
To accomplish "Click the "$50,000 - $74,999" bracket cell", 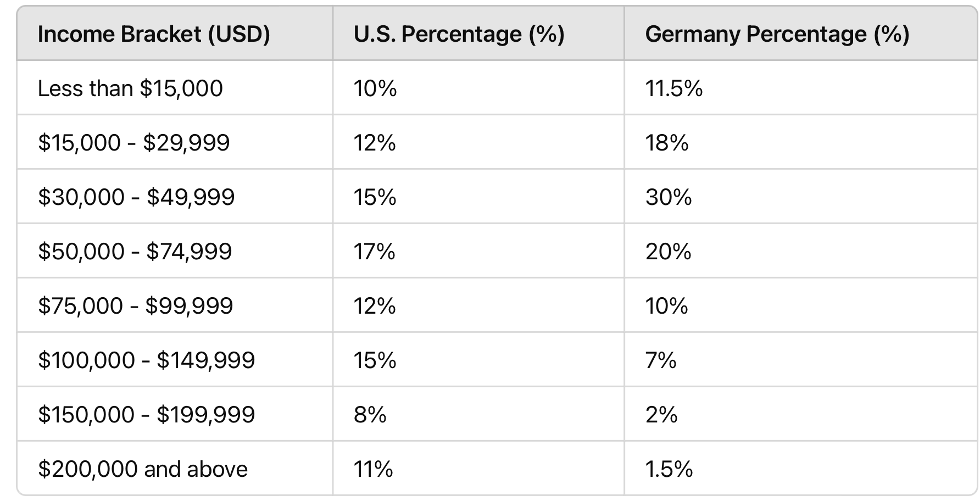I will (x=135, y=252).
